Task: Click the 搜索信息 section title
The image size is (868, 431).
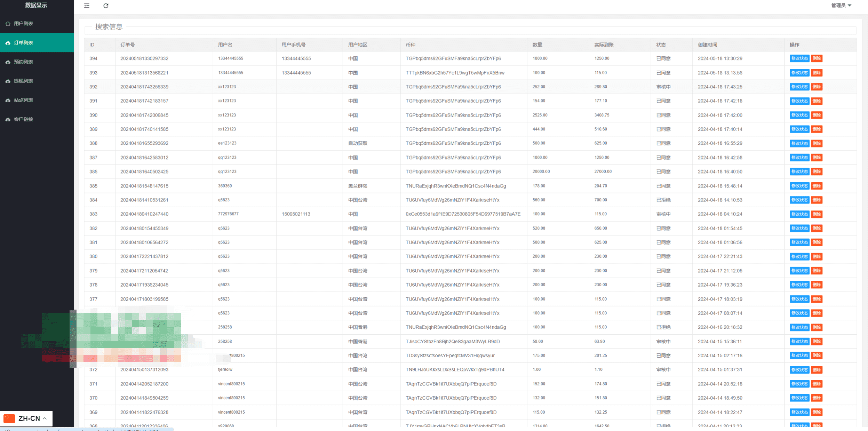Action: point(109,27)
